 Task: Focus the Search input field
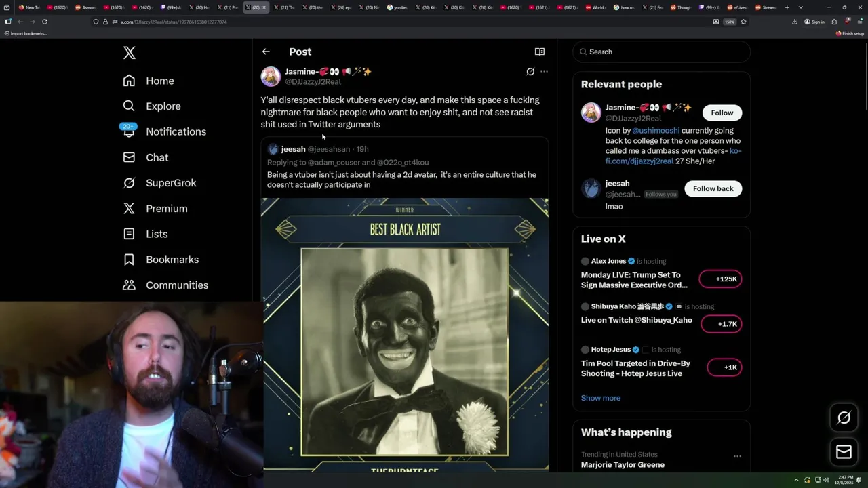[x=661, y=52]
